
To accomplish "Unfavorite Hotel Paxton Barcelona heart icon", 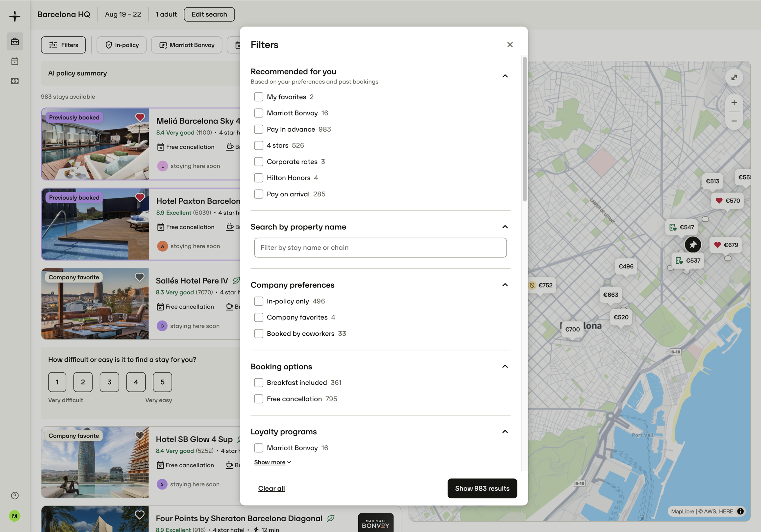I will coord(140,197).
